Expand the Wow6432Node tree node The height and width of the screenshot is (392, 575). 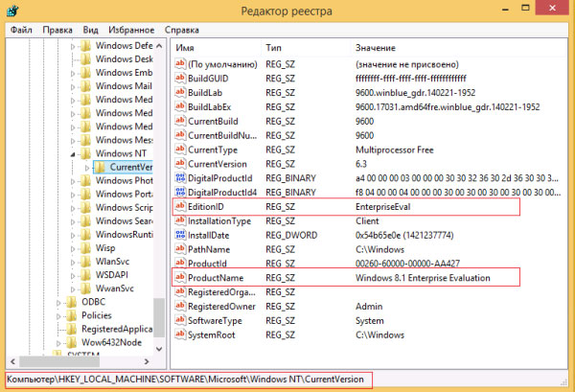coord(58,343)
